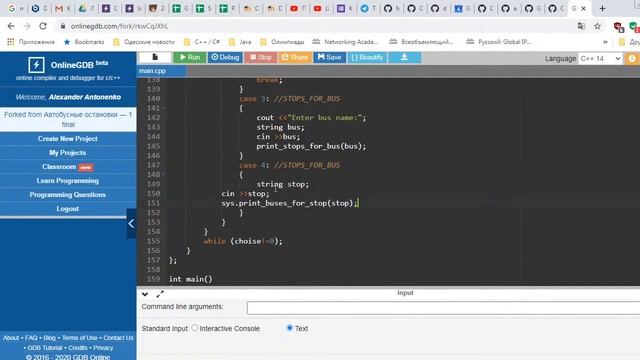This screenshot has width=640, height=360.
Task: Beautify the source code
Action: (367, 57)
